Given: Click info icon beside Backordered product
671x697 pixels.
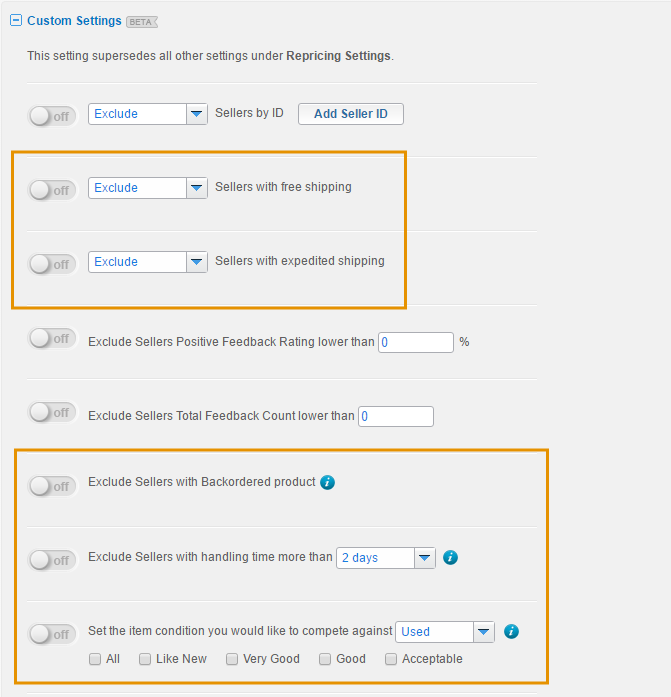Looking at the screenshot, I should click(x=328, y=482).
